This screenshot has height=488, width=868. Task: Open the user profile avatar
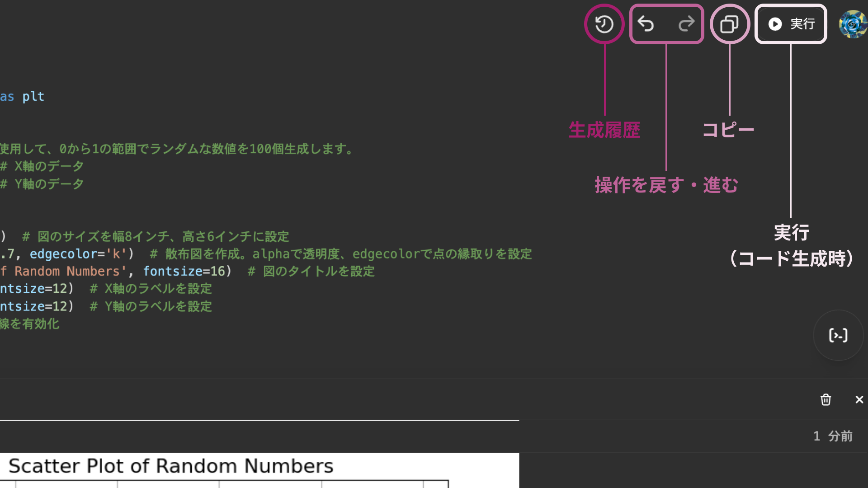coord(853,24)
